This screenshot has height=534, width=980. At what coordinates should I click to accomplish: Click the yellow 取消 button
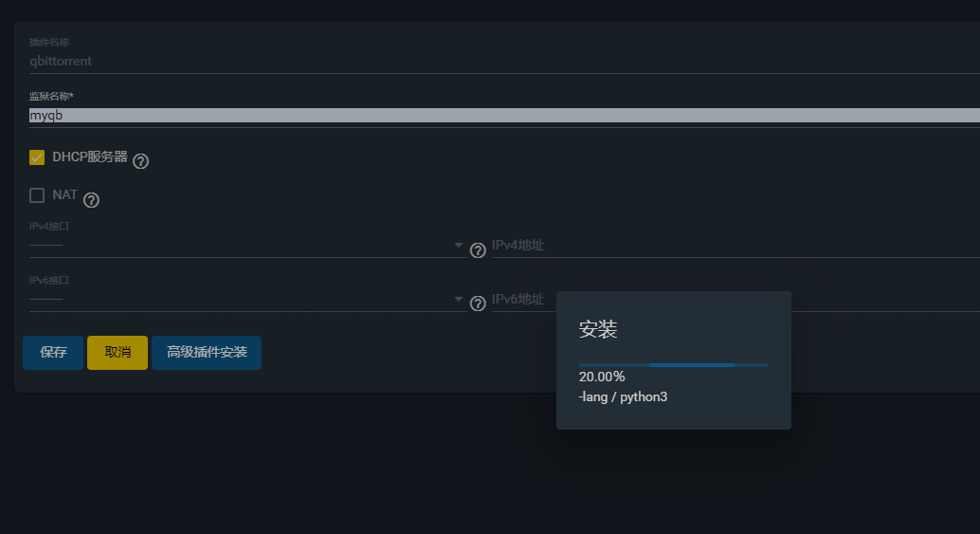point(118,353)
